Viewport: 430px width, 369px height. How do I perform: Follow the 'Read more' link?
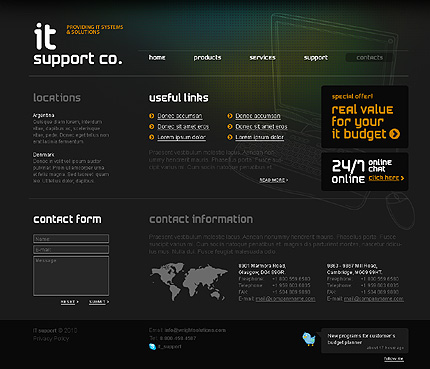click(274, 180)
